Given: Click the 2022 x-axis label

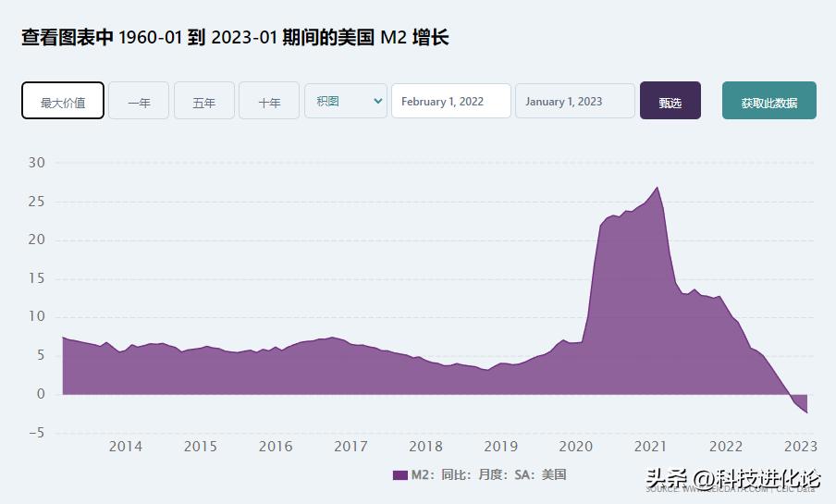Looking at the screenshot, I should coord(726,447).
